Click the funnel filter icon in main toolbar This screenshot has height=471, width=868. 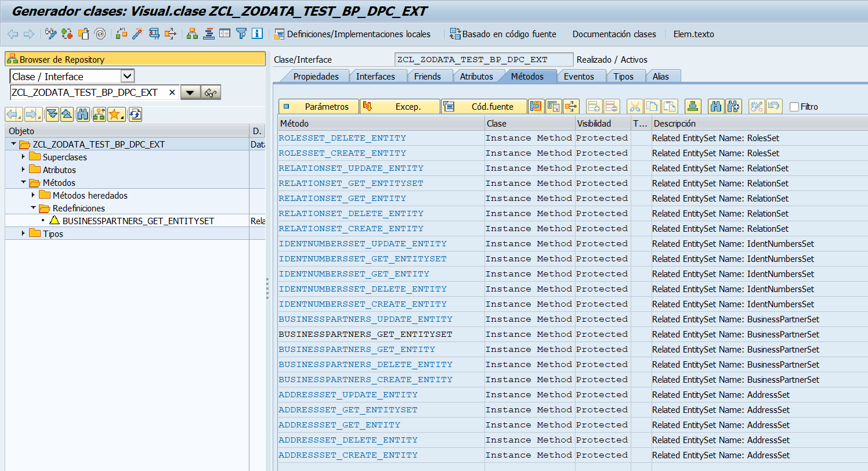(241, 34)
